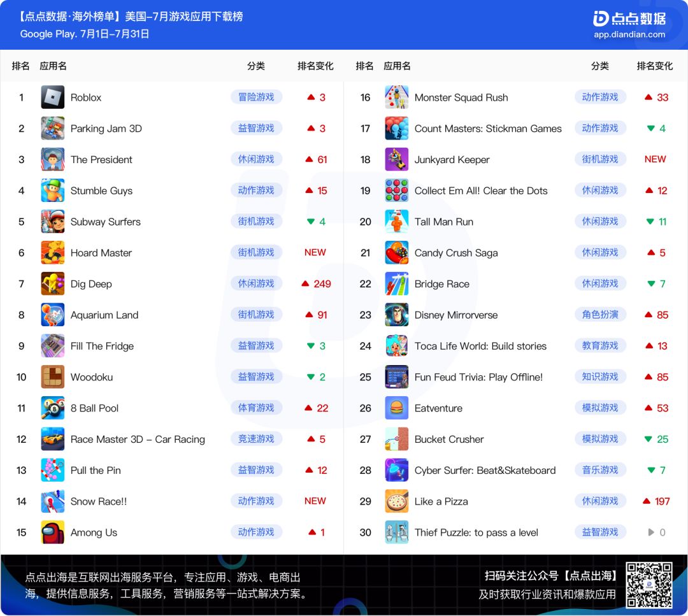Select the 角色扮演 tag for Disney Mirrorverse

(x=600, y=315)
